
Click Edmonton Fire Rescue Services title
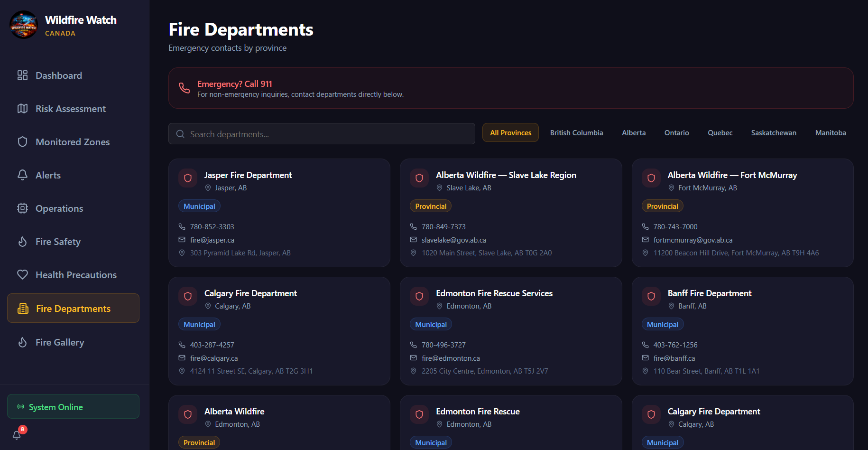tap(494, 293)
